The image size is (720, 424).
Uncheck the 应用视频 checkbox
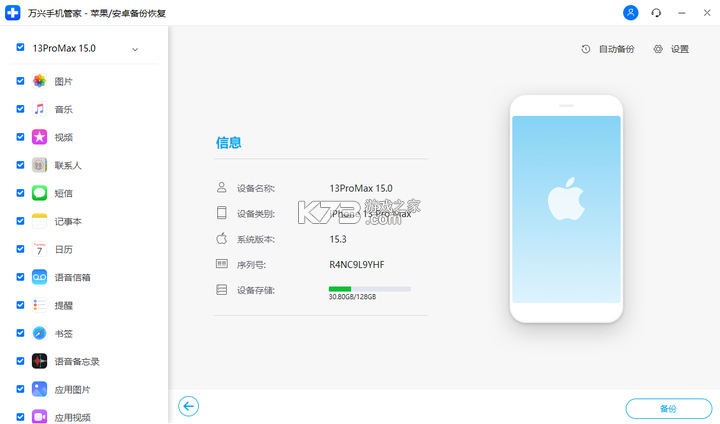click(x=20, y=417)
